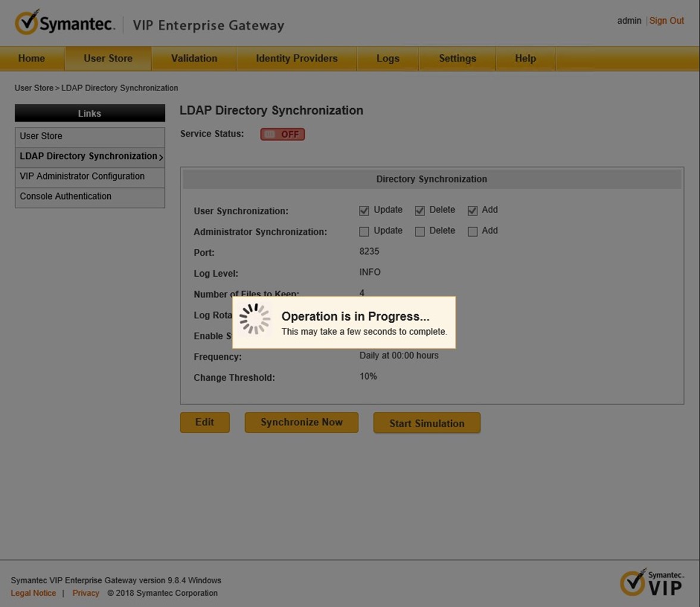Open the Help tab
Image resolution: width=700 pixels, height=607 pixels.
click(x=526, y=58)
